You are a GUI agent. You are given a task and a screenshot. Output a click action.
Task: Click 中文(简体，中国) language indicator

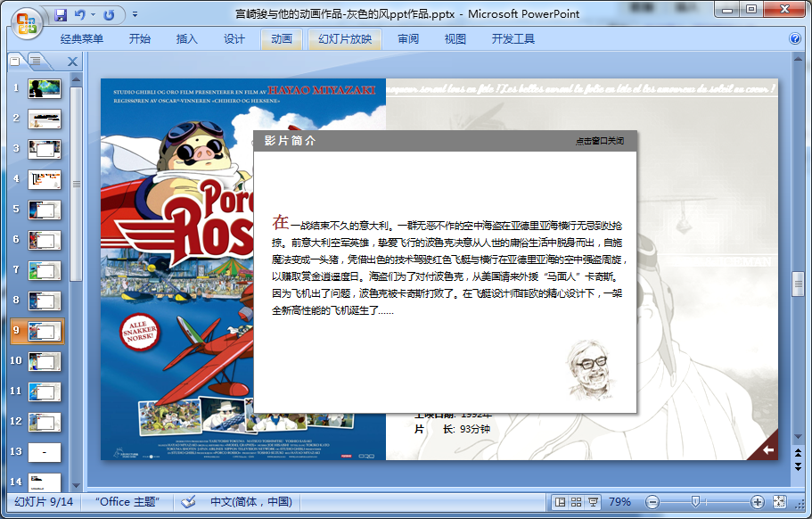(x=251, y=502)
